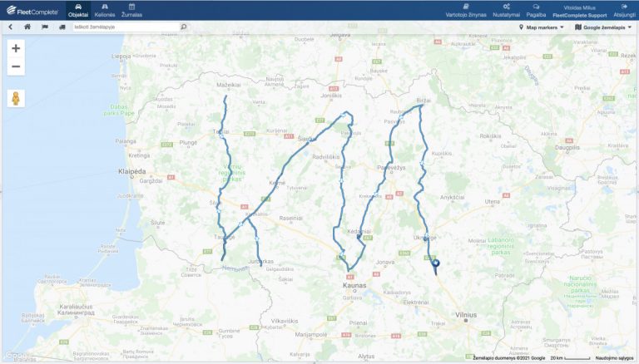Click the back arrow icon
This screenshot has height=364, width=639.
(x=11, y=27)
